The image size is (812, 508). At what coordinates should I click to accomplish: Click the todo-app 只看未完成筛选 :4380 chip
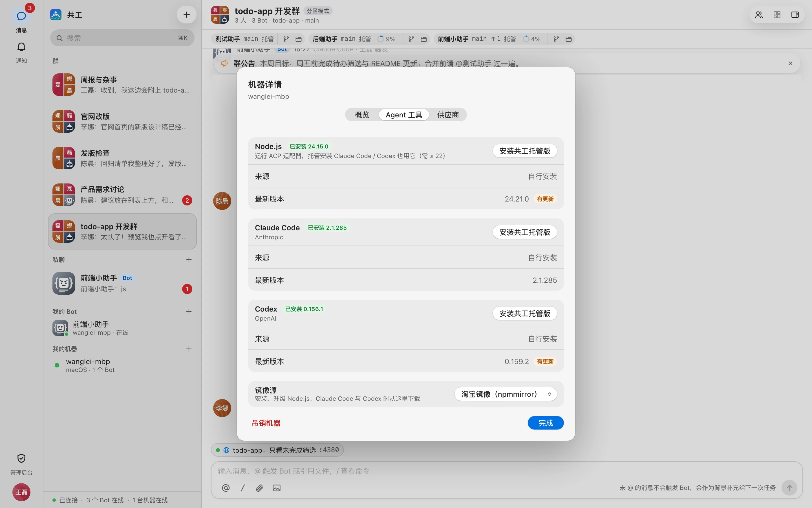tap(277, 450)
